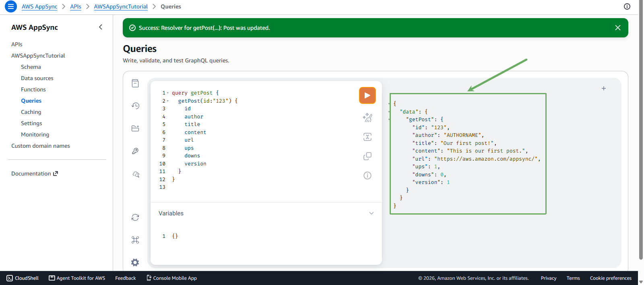
Task: Re-fetch GraphQL schema refresh icon
Action: pyautogui.click(x=135, y=217)
